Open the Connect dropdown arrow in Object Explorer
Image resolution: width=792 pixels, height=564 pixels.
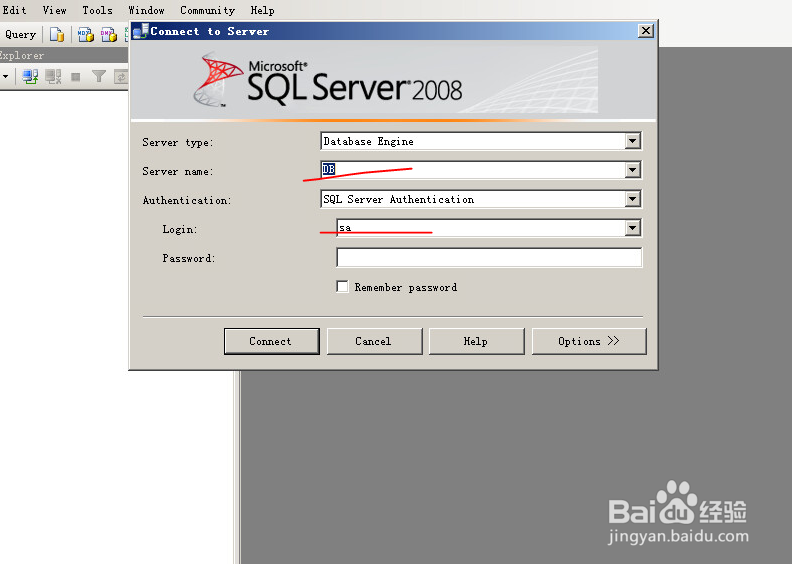[x=6, y=77]
